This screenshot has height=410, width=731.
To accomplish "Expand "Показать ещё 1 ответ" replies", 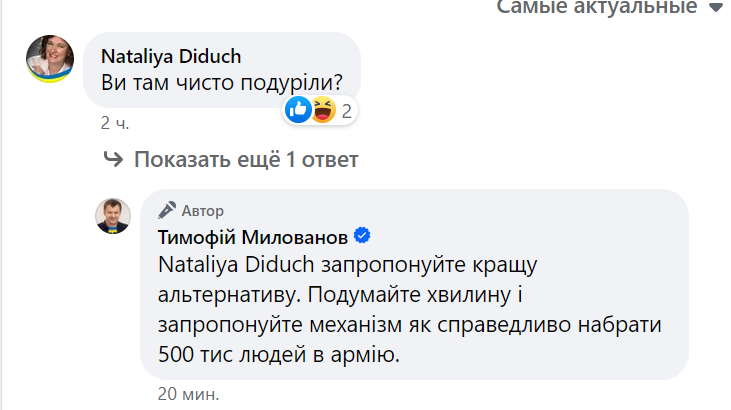I will pos(245,160).
